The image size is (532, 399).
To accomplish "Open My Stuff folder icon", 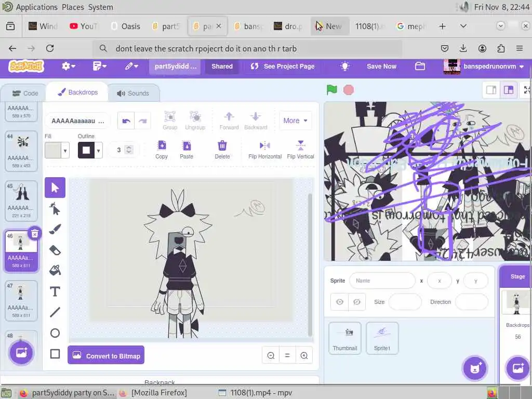I will coord(420,66).
